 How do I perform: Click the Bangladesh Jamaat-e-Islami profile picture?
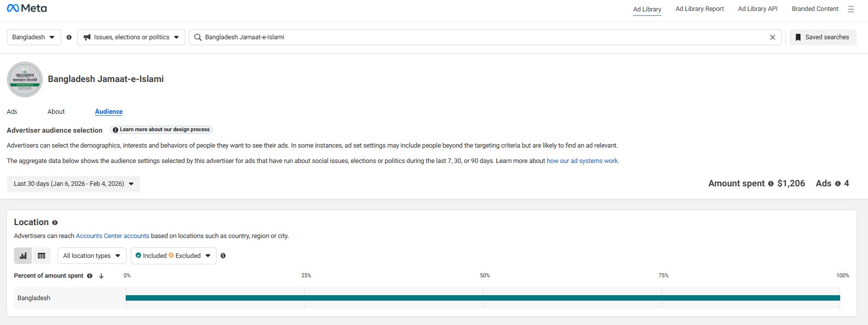25,80
